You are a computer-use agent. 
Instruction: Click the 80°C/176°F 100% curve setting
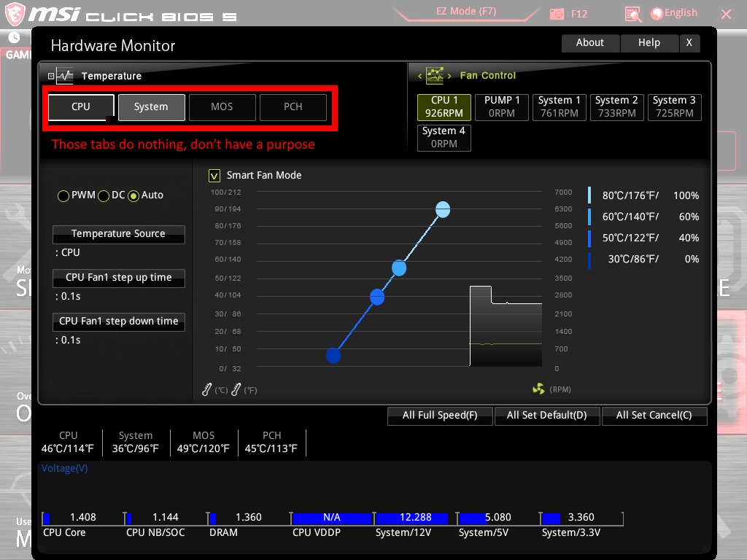coord(644,195)
